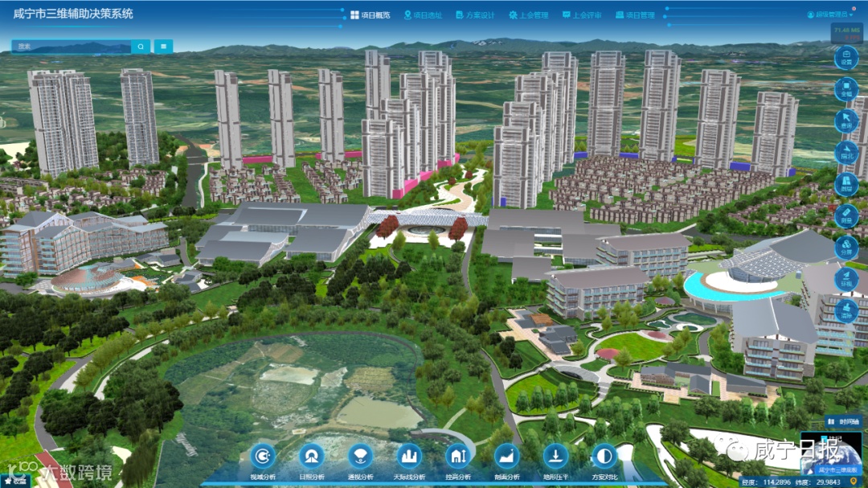Viewport: 868px width, 488px height.
Task: Switch to the 项目管理 tab
Action: pos(635,15)
